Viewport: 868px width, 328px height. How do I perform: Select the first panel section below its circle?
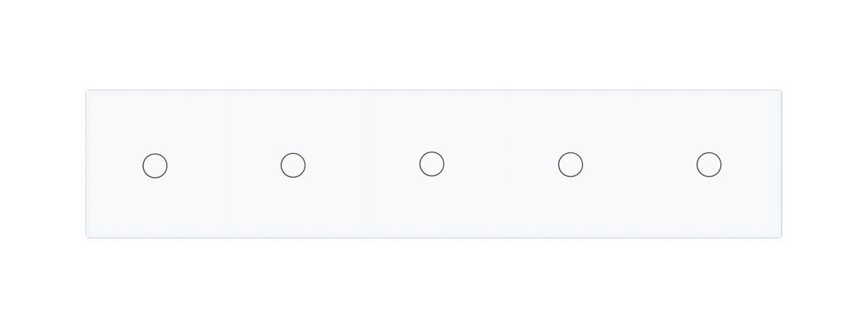point(155,208)
